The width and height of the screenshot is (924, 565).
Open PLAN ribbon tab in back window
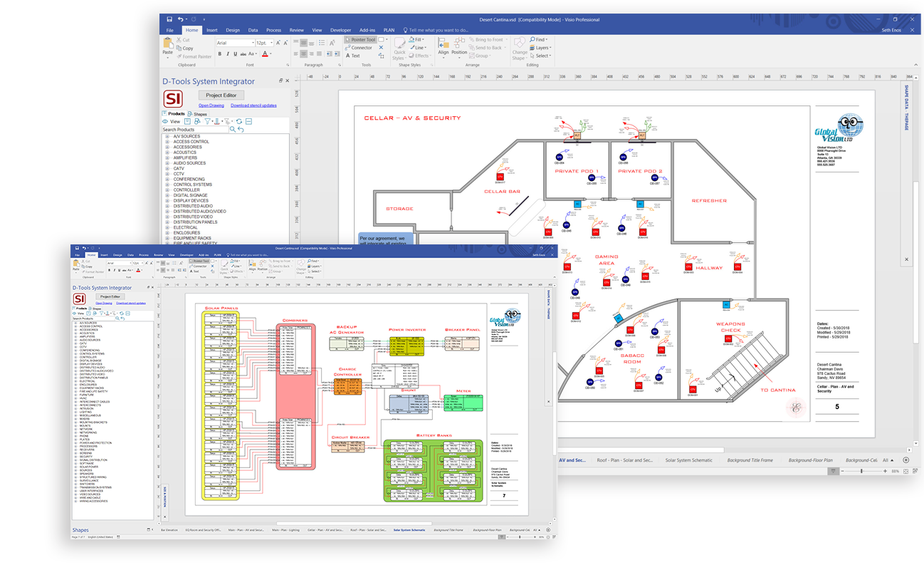tap(389, 31)
